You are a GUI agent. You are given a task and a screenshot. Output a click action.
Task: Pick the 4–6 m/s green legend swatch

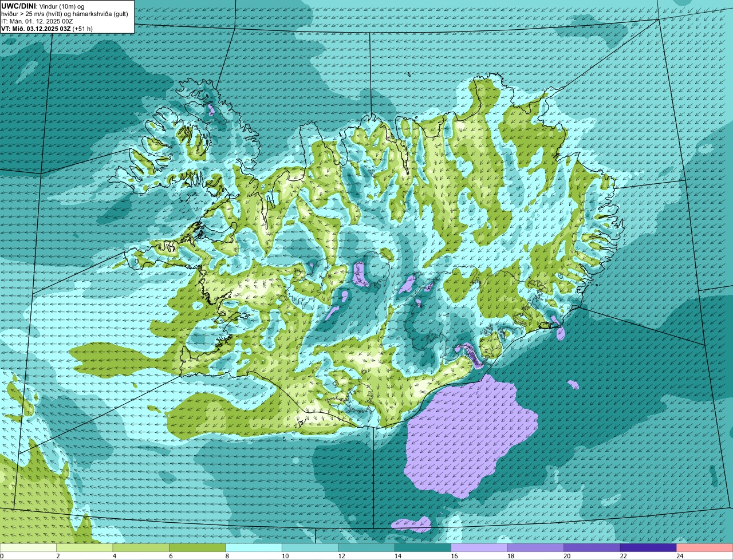(x=141, y=548)
